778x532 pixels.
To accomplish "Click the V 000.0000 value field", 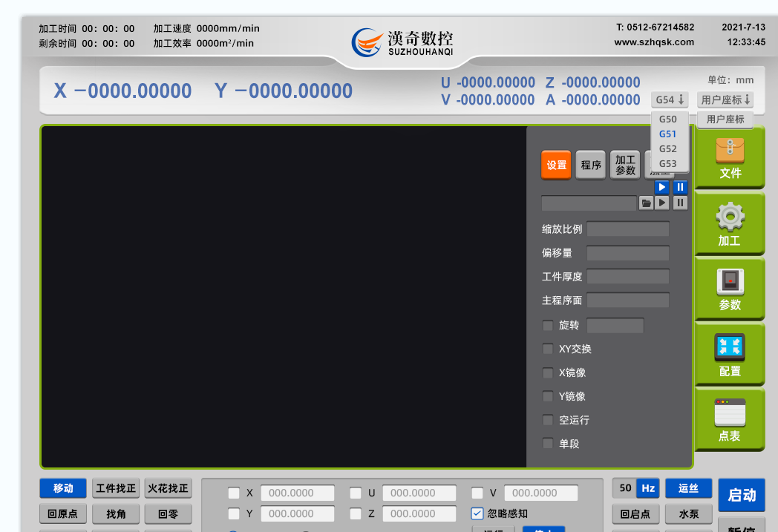I will (541, 493).
